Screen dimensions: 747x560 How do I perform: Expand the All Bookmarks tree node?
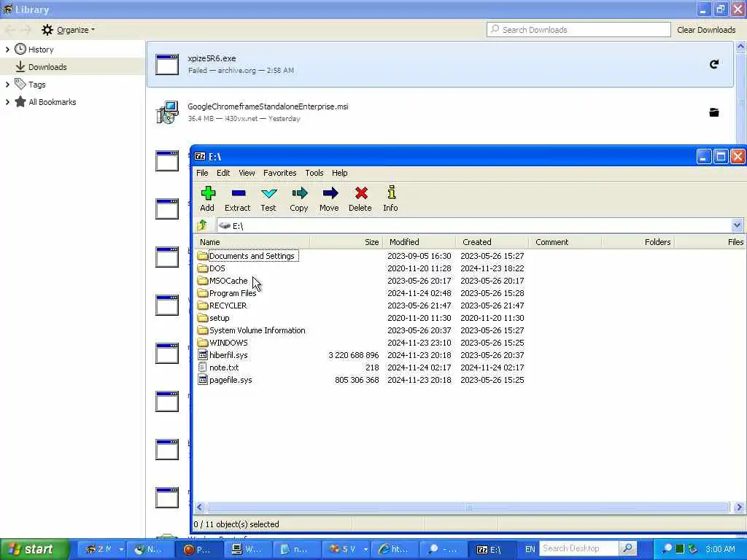(x=7, y=102)
